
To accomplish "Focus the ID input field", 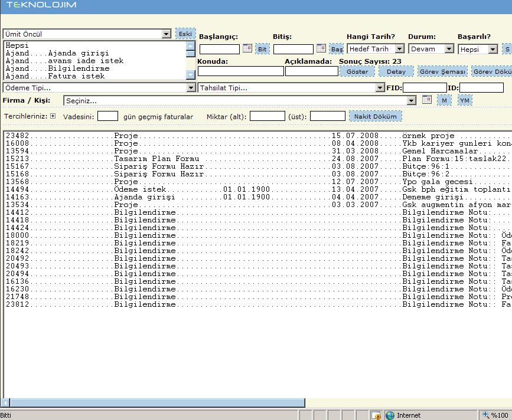I will [x=482, y=87].
